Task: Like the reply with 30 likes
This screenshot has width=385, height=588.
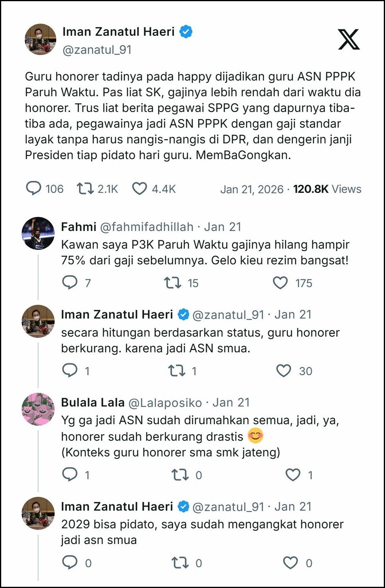Action: tap(284, 370)
